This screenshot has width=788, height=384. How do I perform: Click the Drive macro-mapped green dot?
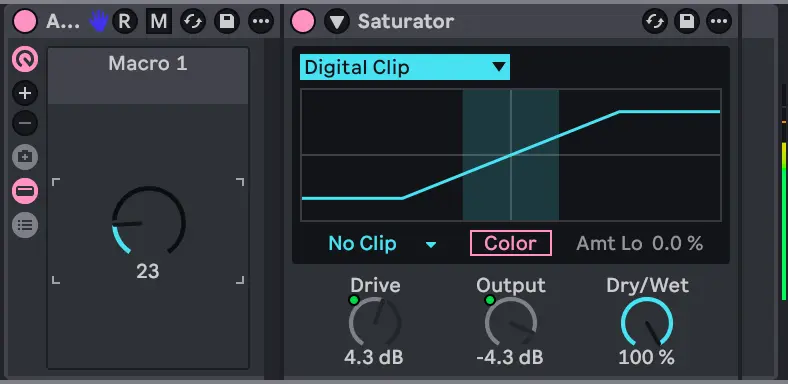click(354, 300)
